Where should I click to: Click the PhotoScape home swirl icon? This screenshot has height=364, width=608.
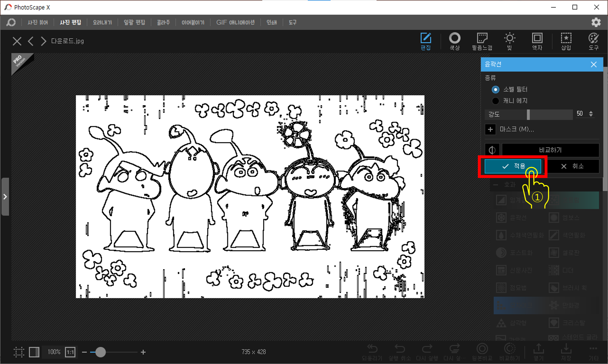coord(11,22)
